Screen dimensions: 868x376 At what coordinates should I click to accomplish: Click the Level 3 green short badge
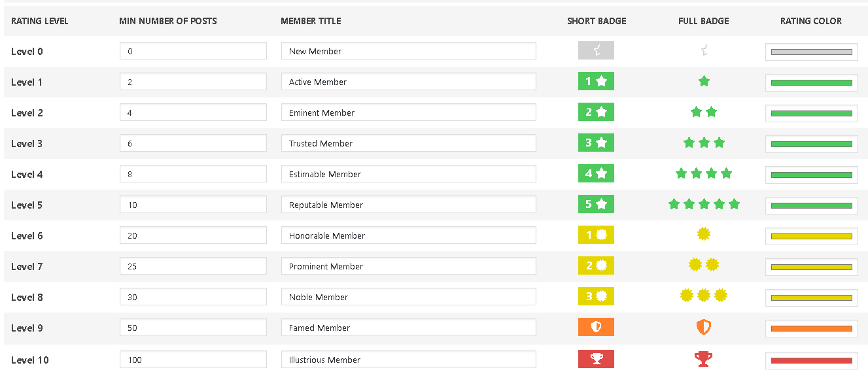click(596, 143)
